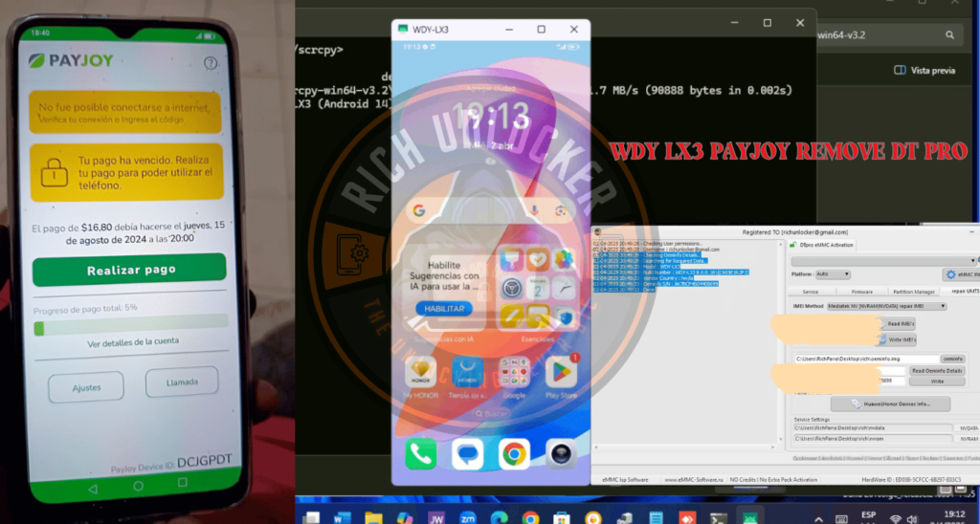
Task: Tap the Llamada button on PayJoy screen
Action: [x=182, y=382]
